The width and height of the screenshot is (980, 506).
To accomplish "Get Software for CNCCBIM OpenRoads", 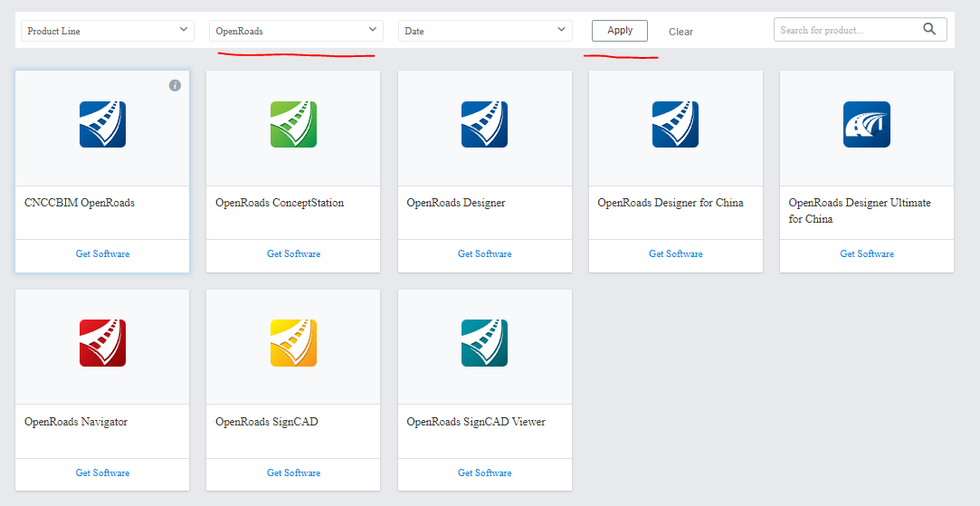I will 102,254.
